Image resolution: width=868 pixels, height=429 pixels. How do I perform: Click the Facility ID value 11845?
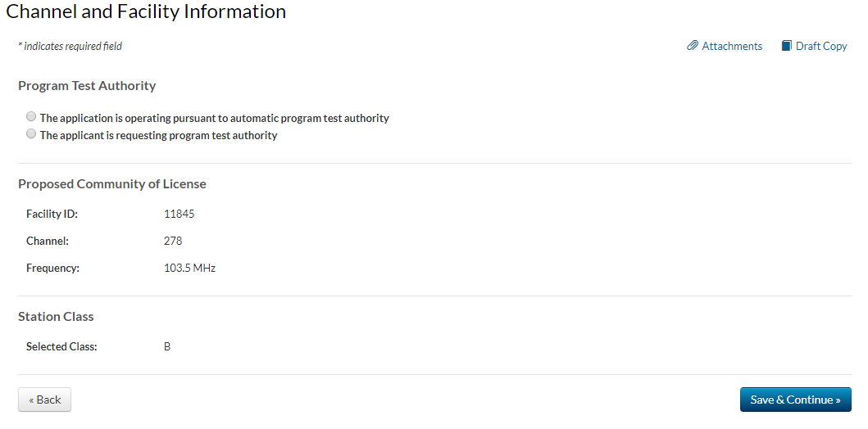(x=179, y=214)
